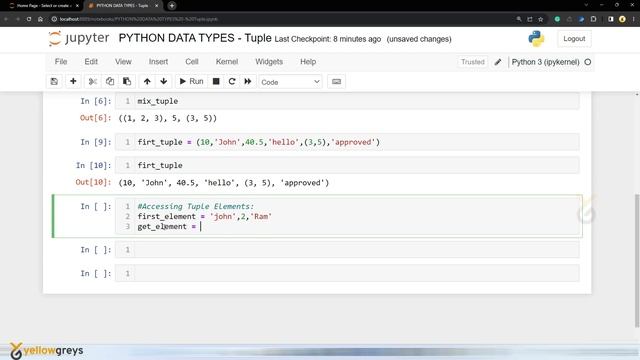Click the Jupyter logo

[79, 38]
